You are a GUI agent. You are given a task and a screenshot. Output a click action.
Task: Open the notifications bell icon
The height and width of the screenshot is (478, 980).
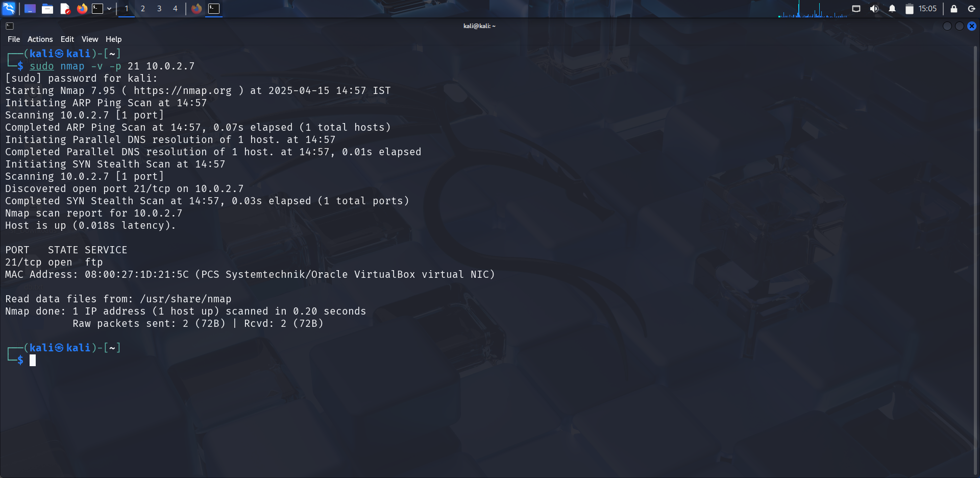click(x=892, y=9)
